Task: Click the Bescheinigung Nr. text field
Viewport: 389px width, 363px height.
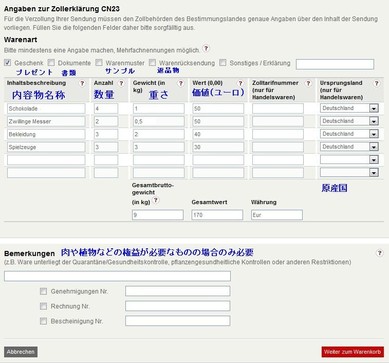Action: click(178, 321)
